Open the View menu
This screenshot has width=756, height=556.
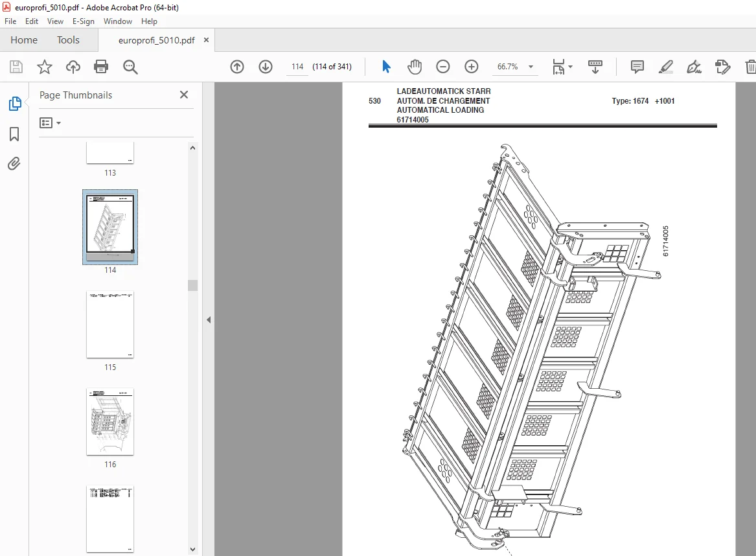pos(55,21)
